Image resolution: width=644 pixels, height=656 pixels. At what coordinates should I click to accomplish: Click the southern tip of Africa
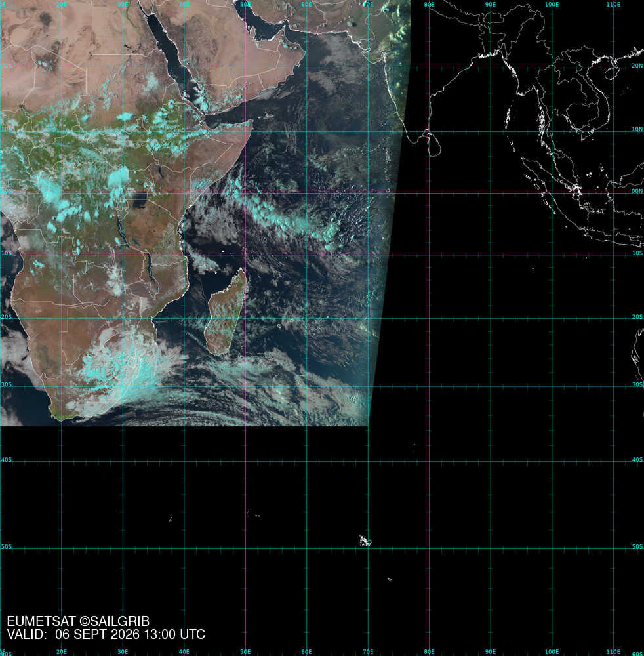tap(62, 419)
